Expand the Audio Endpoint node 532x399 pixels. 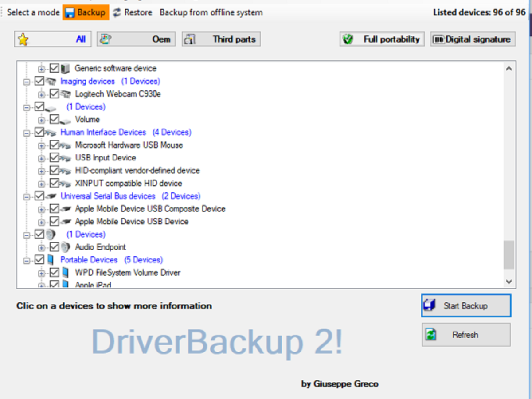[x=42, y=248]
